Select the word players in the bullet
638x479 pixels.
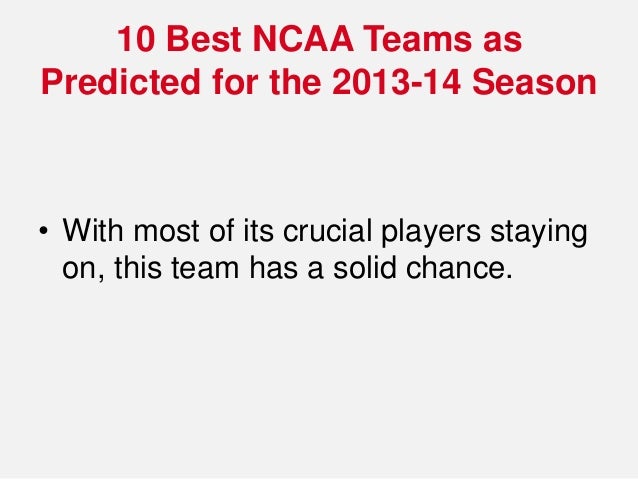tap(431, 233)
